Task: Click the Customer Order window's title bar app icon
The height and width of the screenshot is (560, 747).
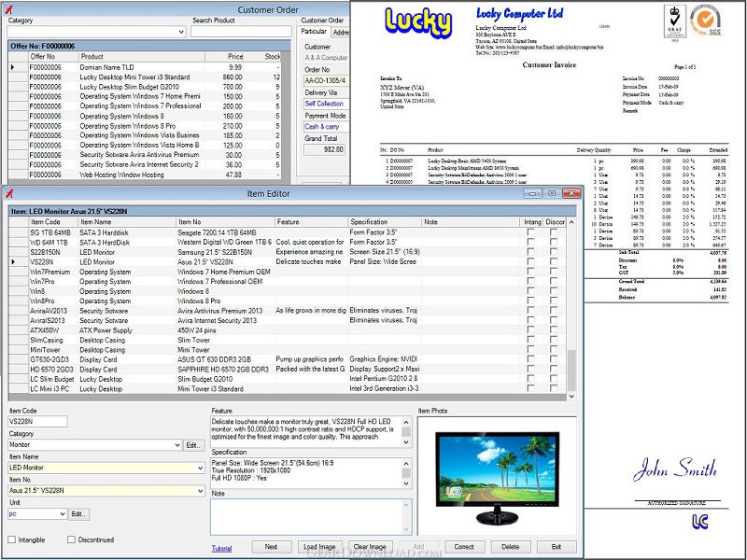Action: 8,9
